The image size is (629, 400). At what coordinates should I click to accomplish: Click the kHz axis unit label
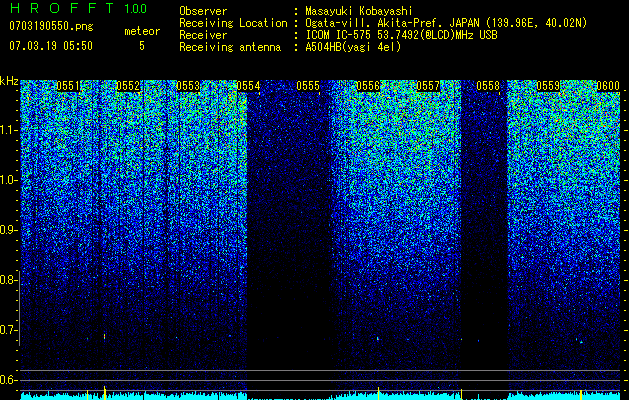(x=9, y=81)
